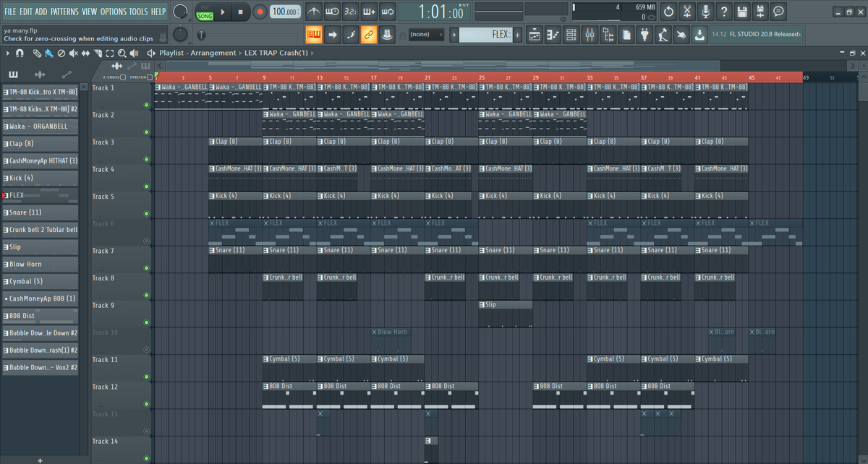This screenshot has height=464, width=868.
Task: Click the + button next to FLEX
Action: [x=517, y=34]
